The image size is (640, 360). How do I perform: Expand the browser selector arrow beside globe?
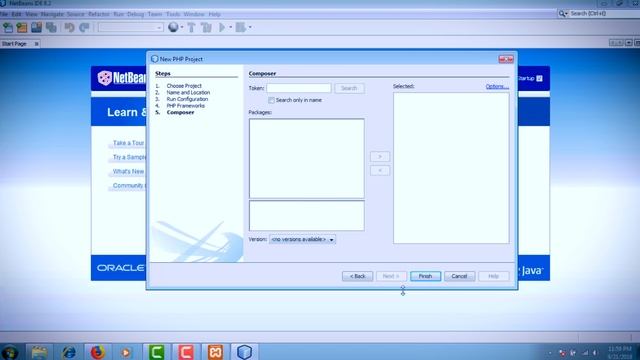tap(182, 27)
